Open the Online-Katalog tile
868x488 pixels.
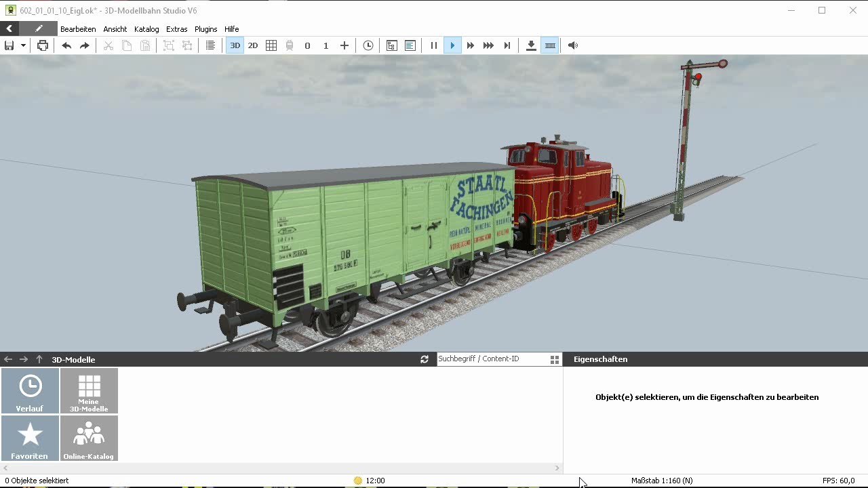[x=89, y=439]
